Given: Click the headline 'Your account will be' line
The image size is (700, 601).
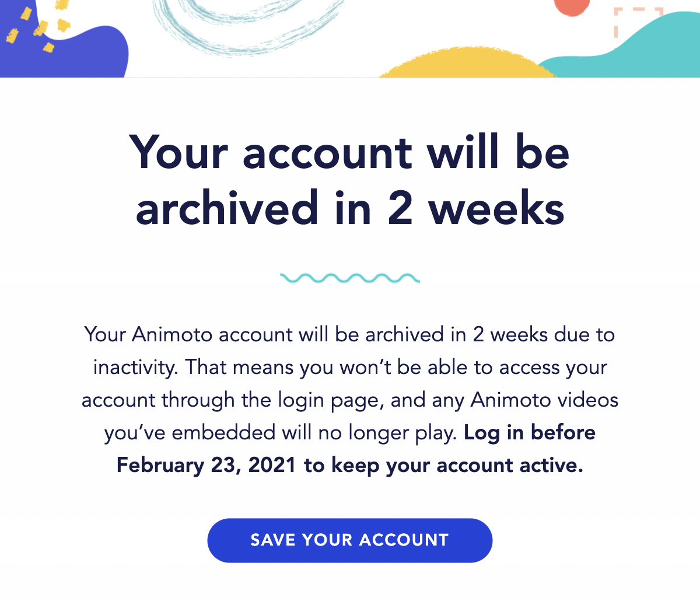Looking at the screenshot, I should click(x=350, y=153).
